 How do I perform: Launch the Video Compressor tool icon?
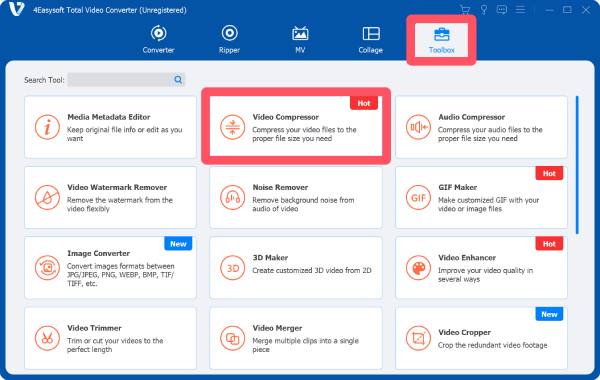point(232,127)
